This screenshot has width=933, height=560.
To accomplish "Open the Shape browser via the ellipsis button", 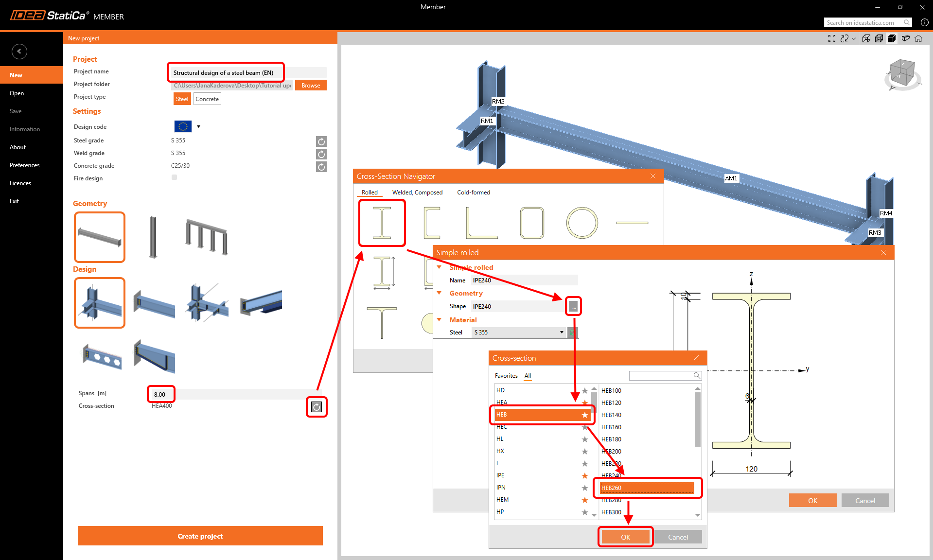I will click(x=573, y=306).
